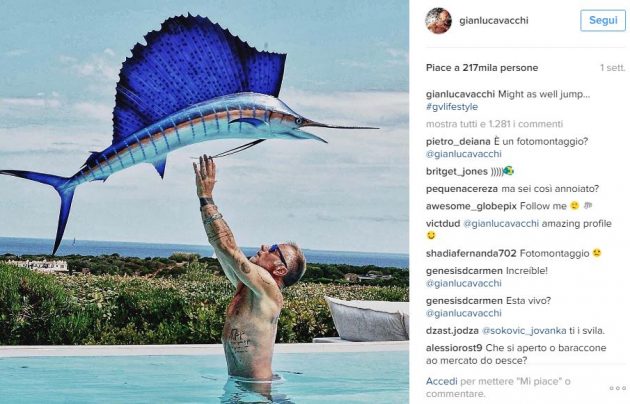
Task: Open gianlucavacchi profile avatar picture
Action: click(x=438, y=21)
